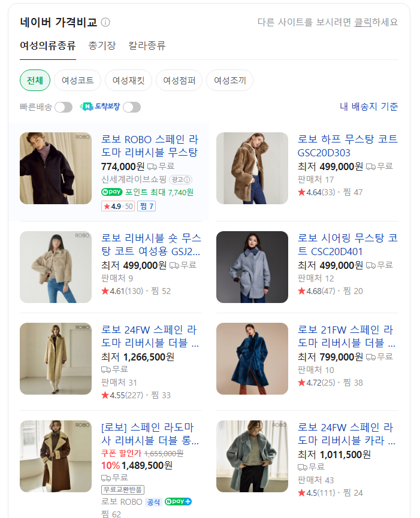420x518 pixels.
Task: Click the 찜 7 badge
Action: coord(146,206)
